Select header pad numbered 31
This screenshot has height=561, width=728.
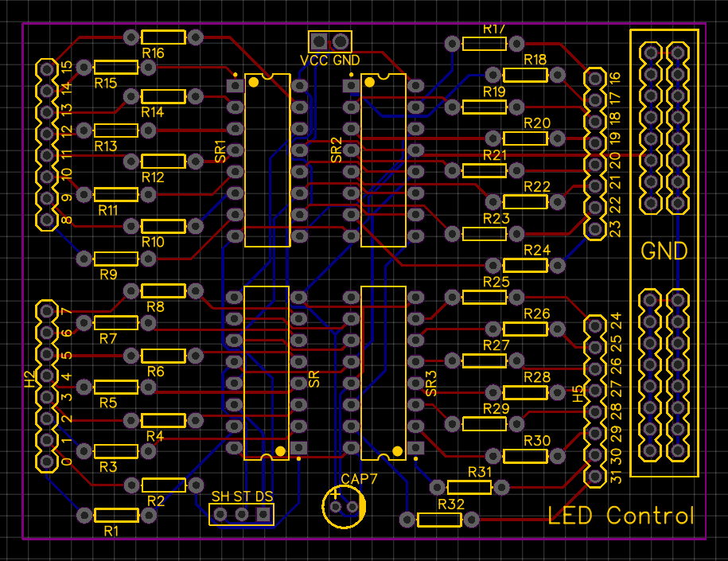pyautogui.click(x=595, y=476)
